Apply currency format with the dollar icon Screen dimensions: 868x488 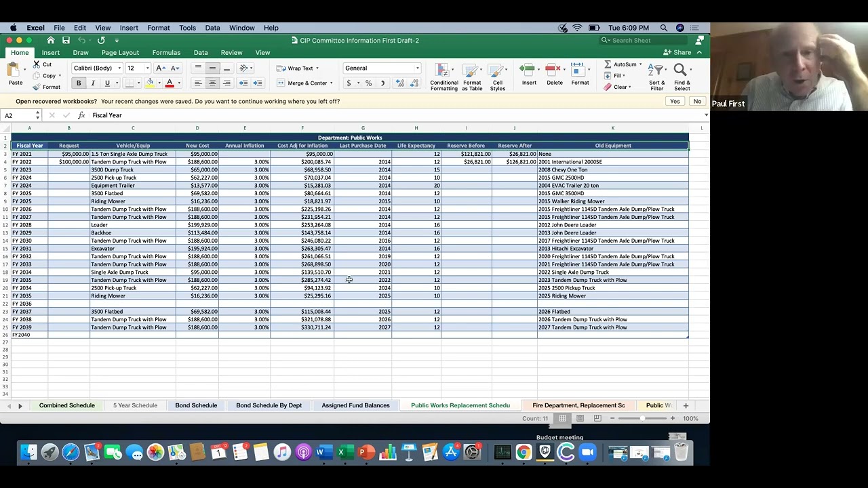pos(349,83)
